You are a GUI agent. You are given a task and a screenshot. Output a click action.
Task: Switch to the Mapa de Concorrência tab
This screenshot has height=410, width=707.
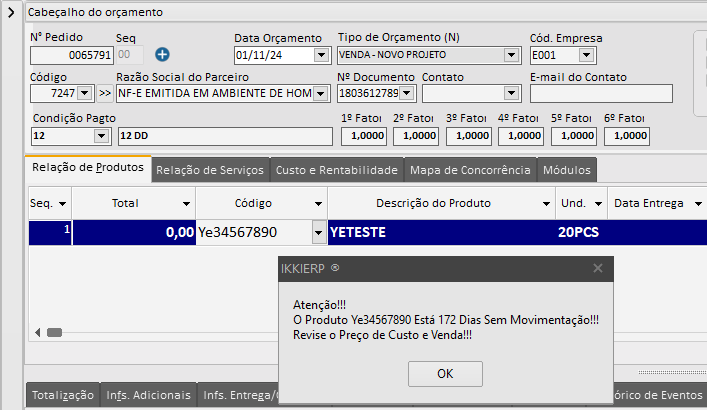pos(470,170)
